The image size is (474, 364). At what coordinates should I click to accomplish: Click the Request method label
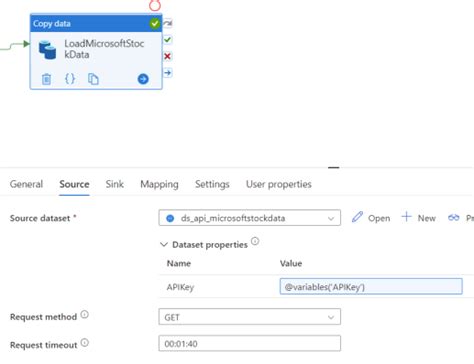[x=43, y=317]
